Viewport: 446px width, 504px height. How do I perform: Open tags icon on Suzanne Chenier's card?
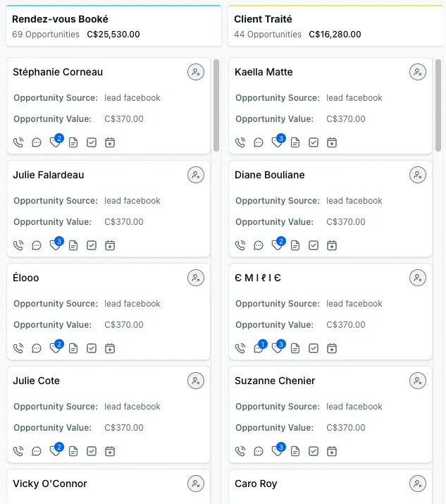(x=277, y=451)
